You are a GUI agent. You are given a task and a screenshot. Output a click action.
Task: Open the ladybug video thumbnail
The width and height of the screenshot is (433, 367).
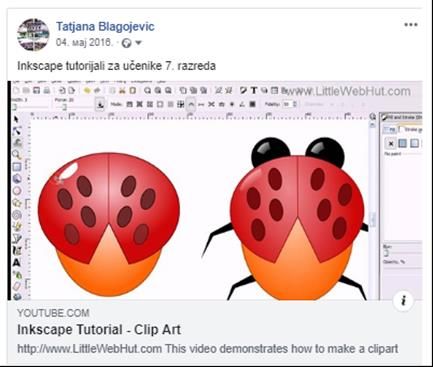pos(215,191)
